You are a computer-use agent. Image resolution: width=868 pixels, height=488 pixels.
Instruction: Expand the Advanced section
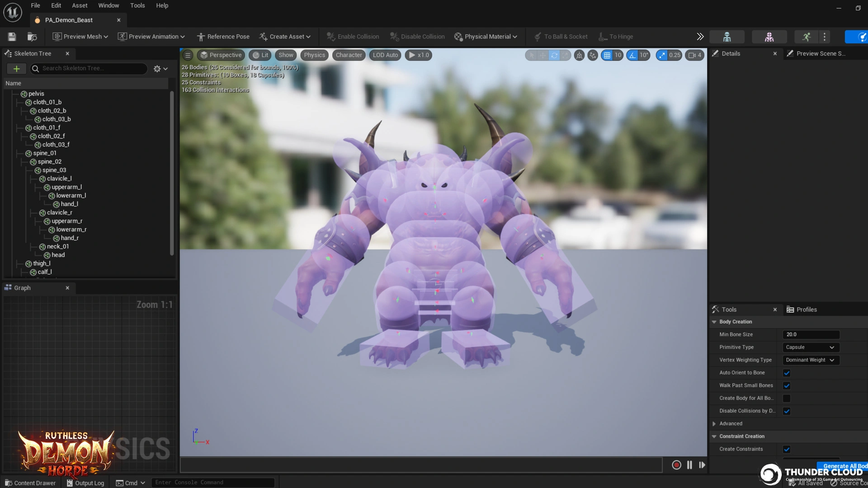click(714, 424)
